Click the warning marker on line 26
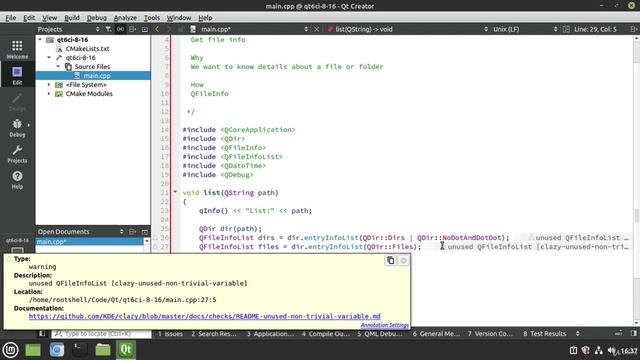Image resolution: width=640 pixels, height=360 pixels. pyautogui.click(x=155, y=238)
